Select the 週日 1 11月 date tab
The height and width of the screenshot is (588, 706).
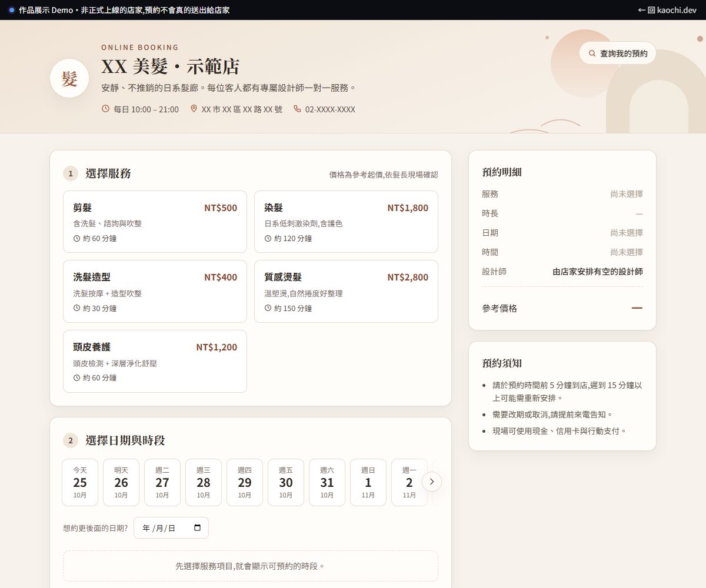coord(368,482)
